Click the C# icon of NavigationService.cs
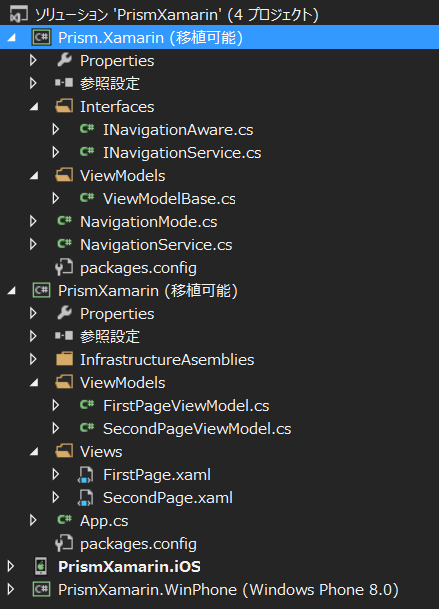The width and height of the screenshot is (439, 609). click(x=64, y=244)
